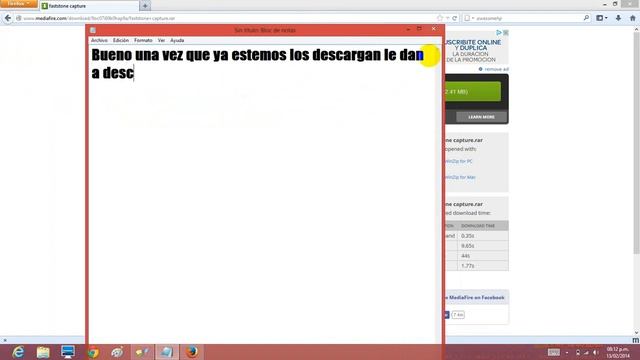This screenshot has width=640, height=360.
Task: Click the network signal tray icon
Action: pos(587,353)
